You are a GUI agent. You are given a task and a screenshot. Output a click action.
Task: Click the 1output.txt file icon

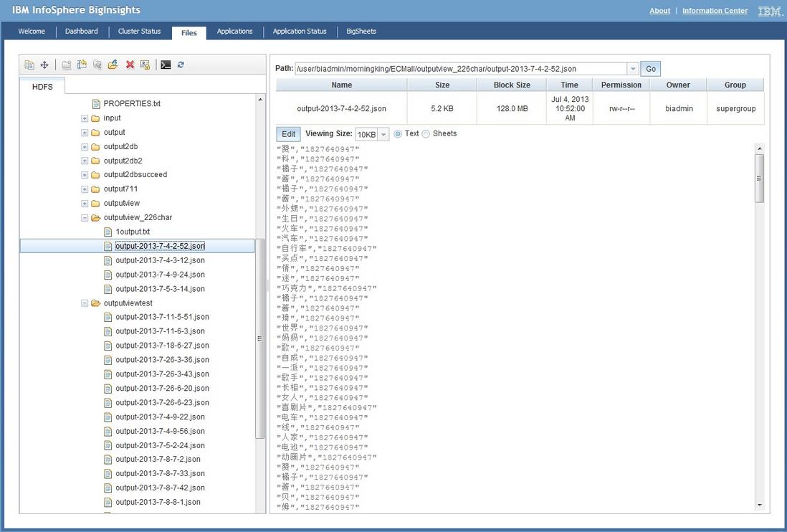108,232
